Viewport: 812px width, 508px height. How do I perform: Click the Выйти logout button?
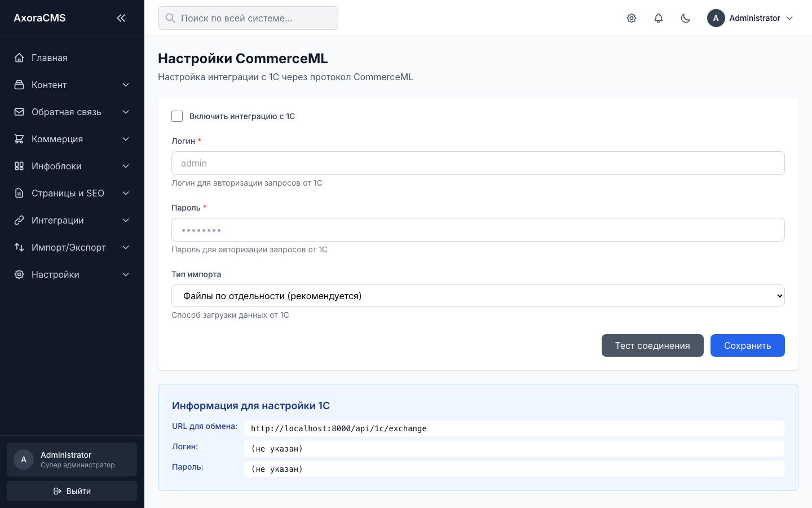pyautogui.click(x=72, y=491)
